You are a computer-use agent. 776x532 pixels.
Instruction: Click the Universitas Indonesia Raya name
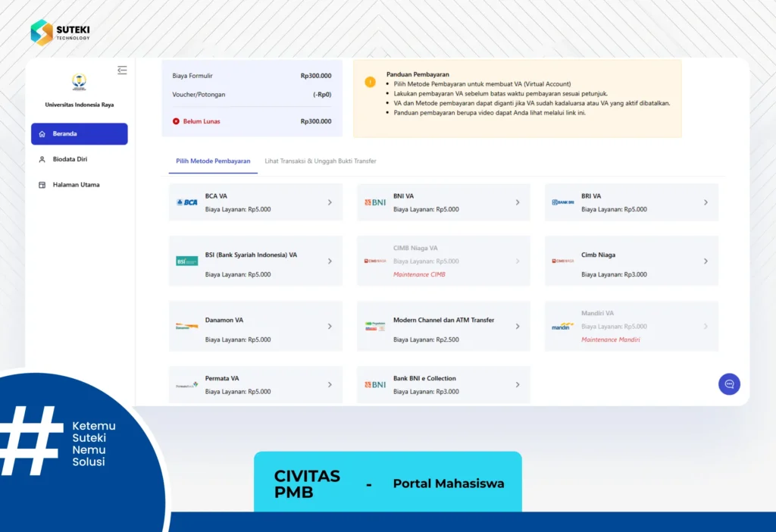79,105
